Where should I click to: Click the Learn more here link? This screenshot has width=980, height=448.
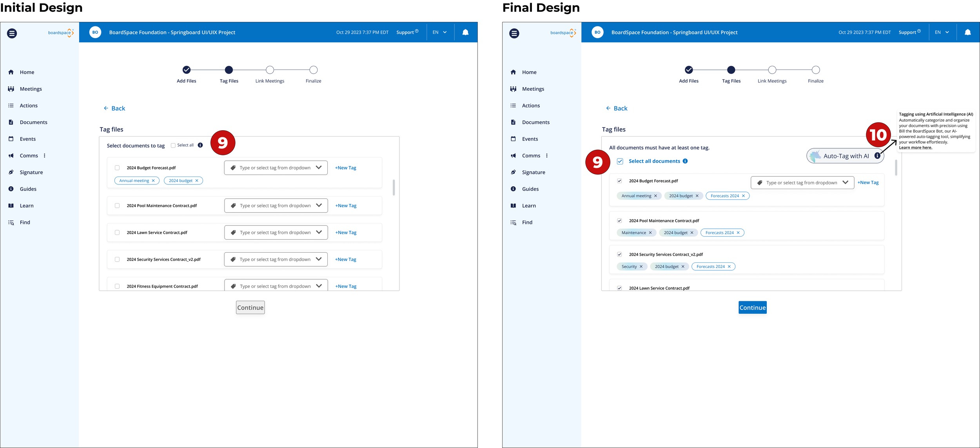(915, 148)
